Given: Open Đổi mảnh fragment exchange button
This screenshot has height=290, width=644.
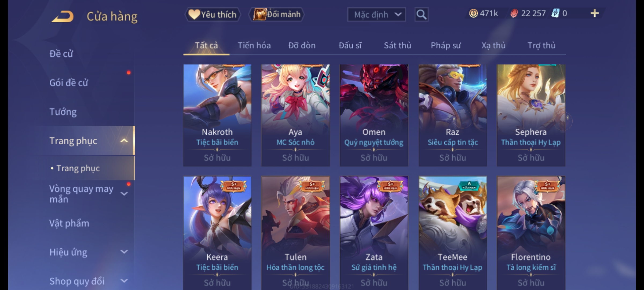Looking at the screenshot, I should click(277, 15).
